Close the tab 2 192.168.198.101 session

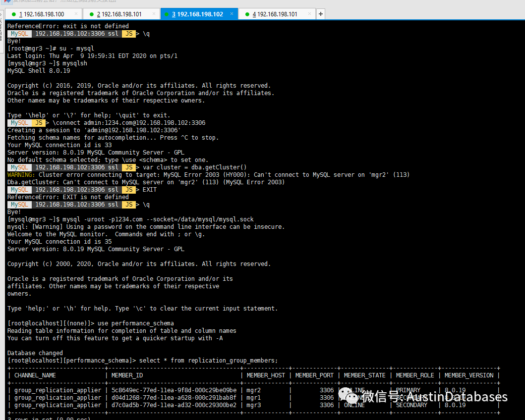153,14
